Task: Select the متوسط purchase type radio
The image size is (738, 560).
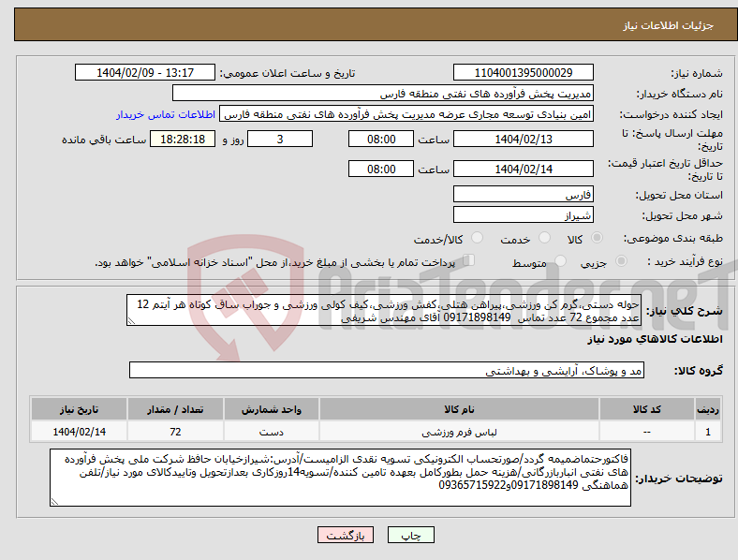Action: point(561,260)
